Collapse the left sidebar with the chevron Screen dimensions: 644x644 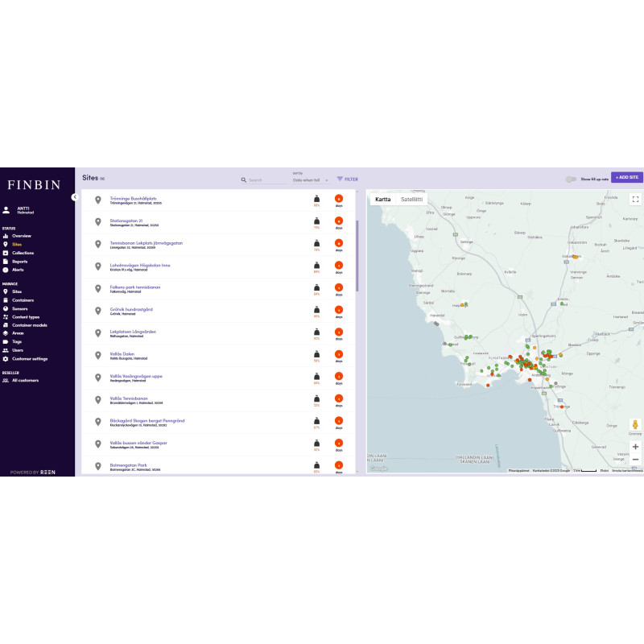pyautogui.click(x=74, y=196)
